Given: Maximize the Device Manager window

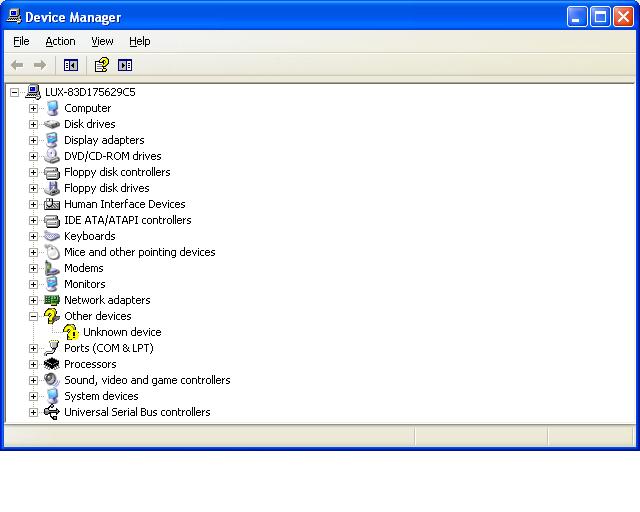Looking at the screenshot, I should [600, 17].
